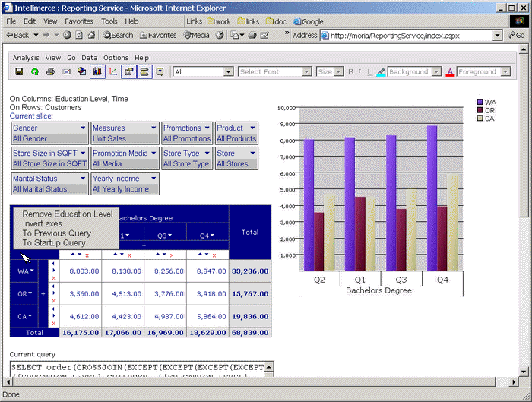Click the Current slice link
This screenshot has height=402, width=532.
[31, 116]
